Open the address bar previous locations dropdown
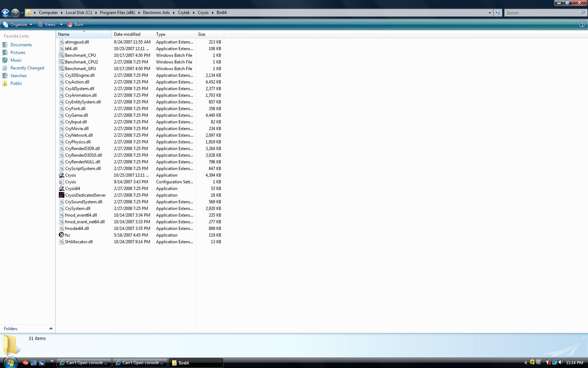Screen dimensions: 588x368 click(x=490, y=13)
